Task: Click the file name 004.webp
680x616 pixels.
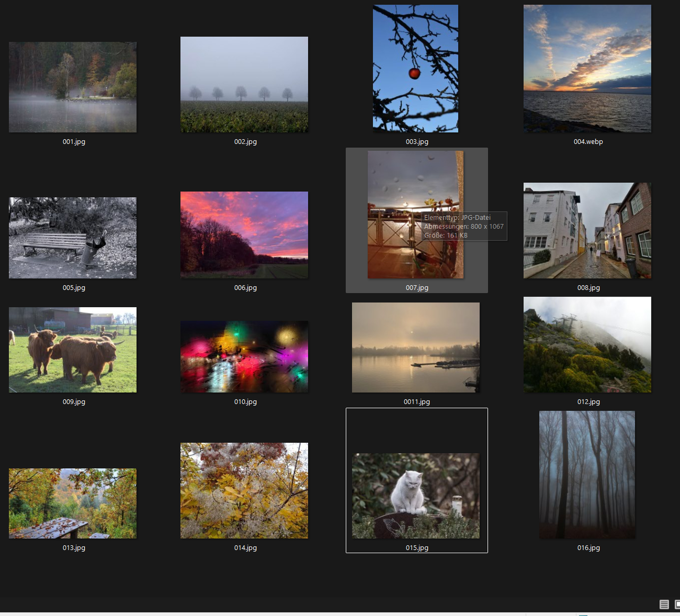Action: (588, 142)
